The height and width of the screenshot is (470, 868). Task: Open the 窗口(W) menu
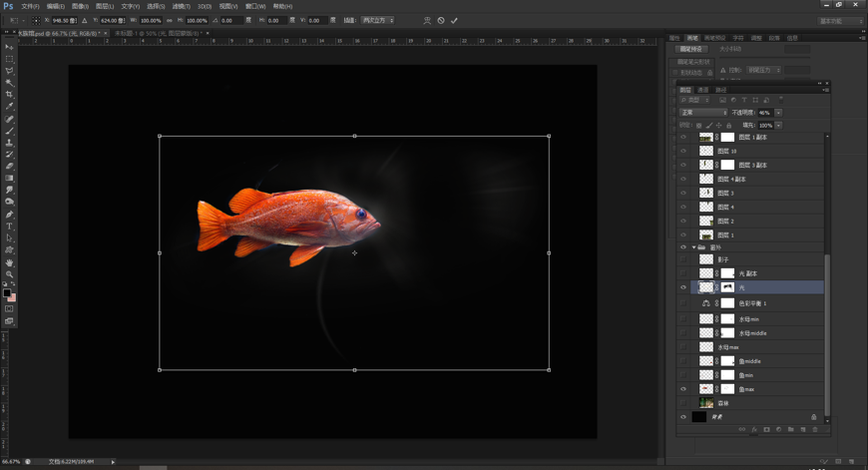255,6
